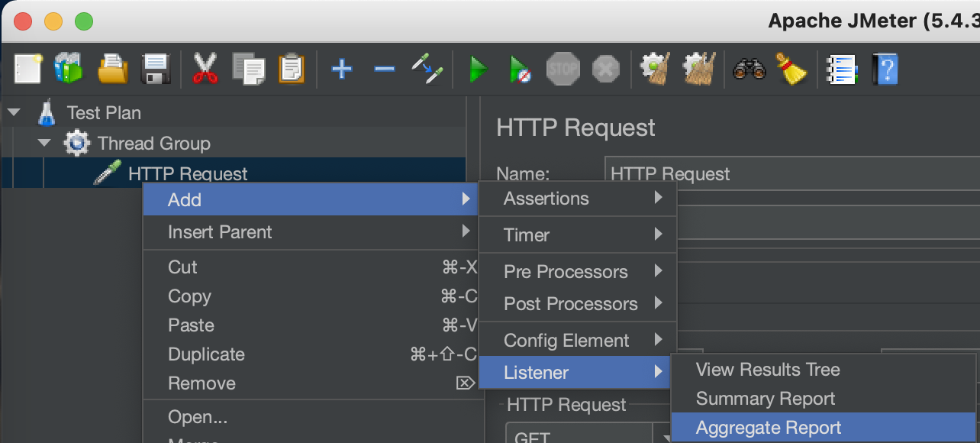This screenshot has height=443, width=980.
Task: Click the New test plan icon
Action: 28,70
